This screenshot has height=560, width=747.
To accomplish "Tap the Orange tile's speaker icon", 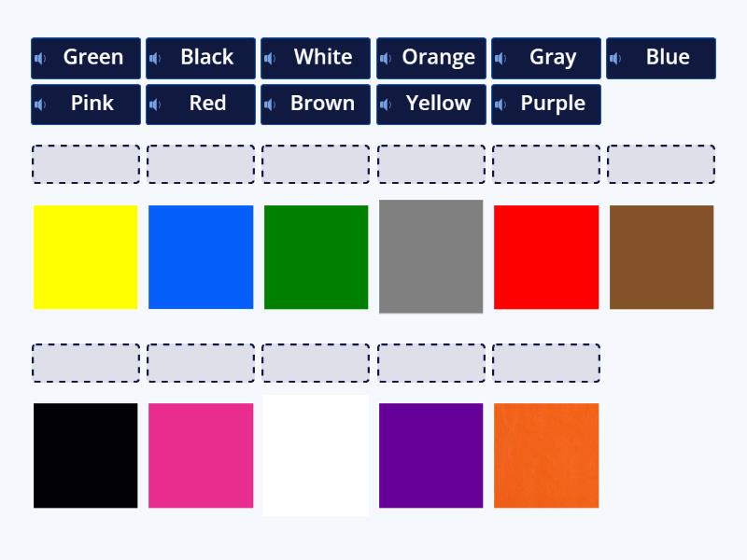I will click(385, 57).
